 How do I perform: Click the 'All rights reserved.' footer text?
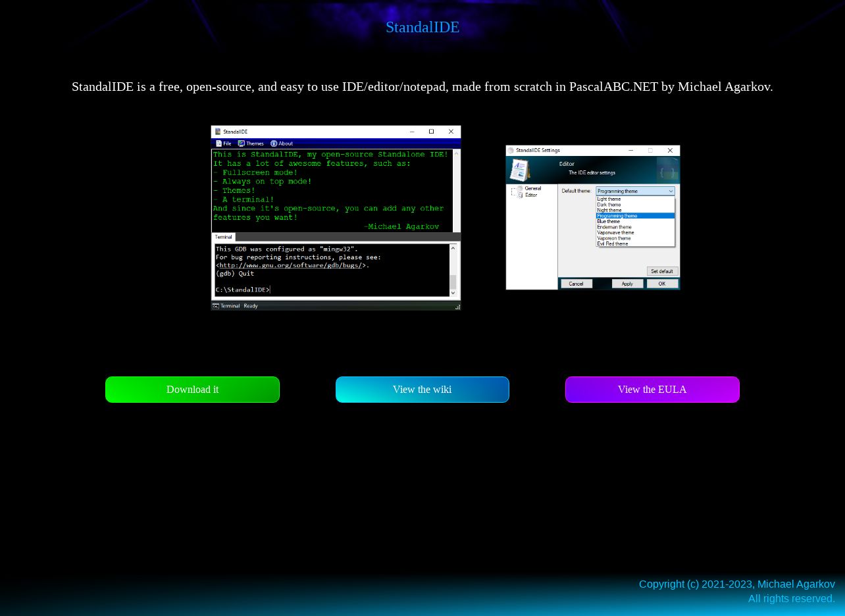coord(792,599)
